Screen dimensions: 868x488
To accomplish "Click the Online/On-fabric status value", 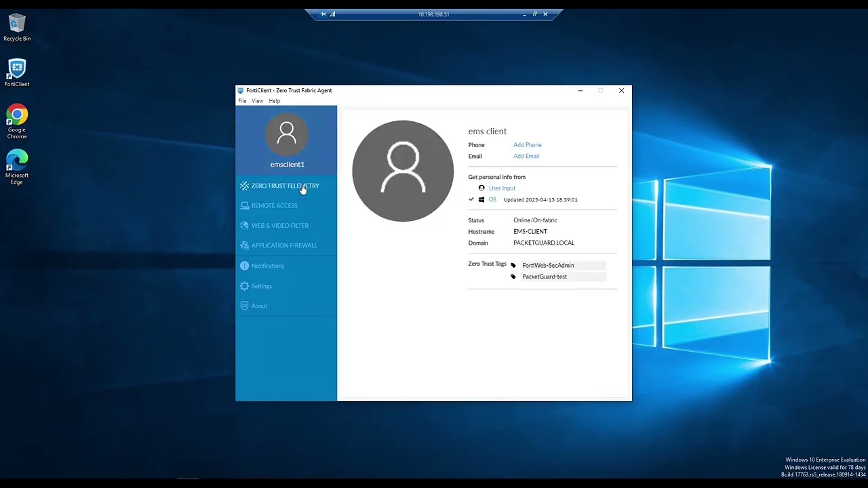I will (536, 220).
